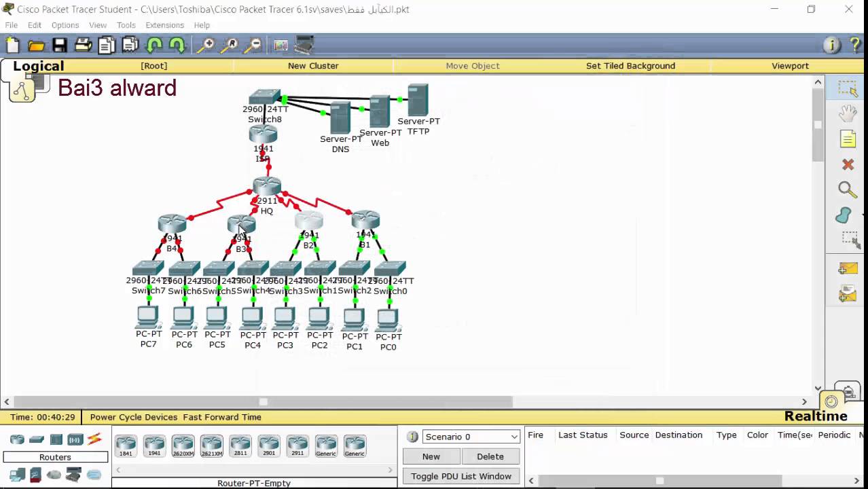The width and height of the screenshot is (868, 489).
Task: Open the Options menu
Action: click(65, 25)
